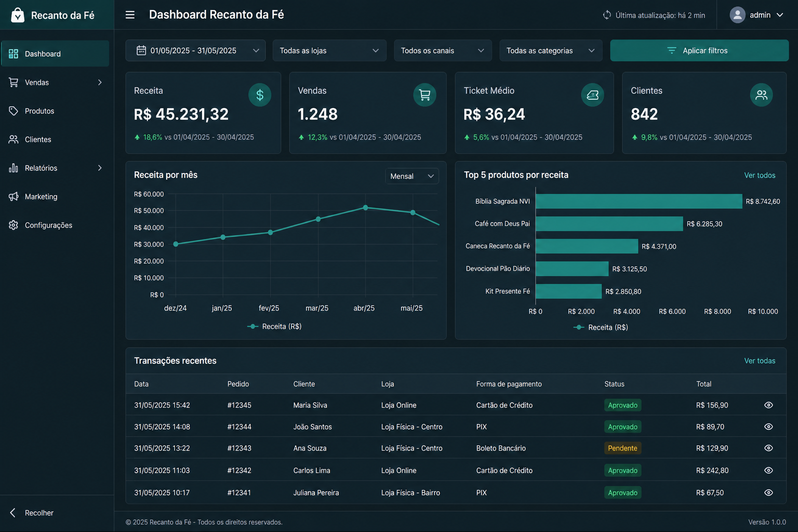Toggle Receita series in bar chart legend
This screenshot has width=798, height=532.
[601, 327]
